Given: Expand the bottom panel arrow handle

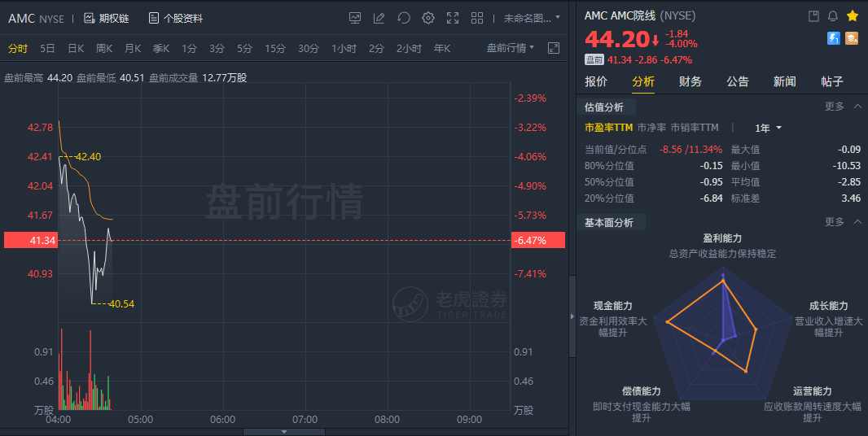Looking at the screenshot, I should 284,432.
